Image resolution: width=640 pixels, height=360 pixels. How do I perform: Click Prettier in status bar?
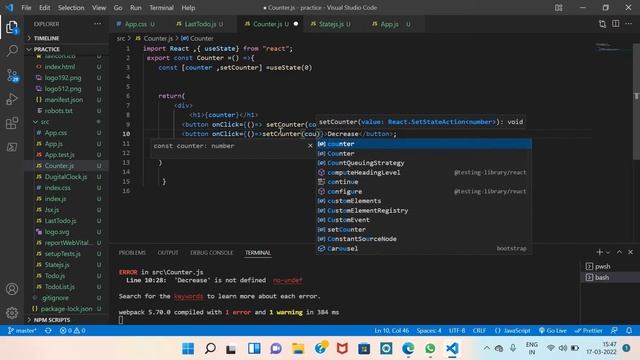[x=588, y=331]
